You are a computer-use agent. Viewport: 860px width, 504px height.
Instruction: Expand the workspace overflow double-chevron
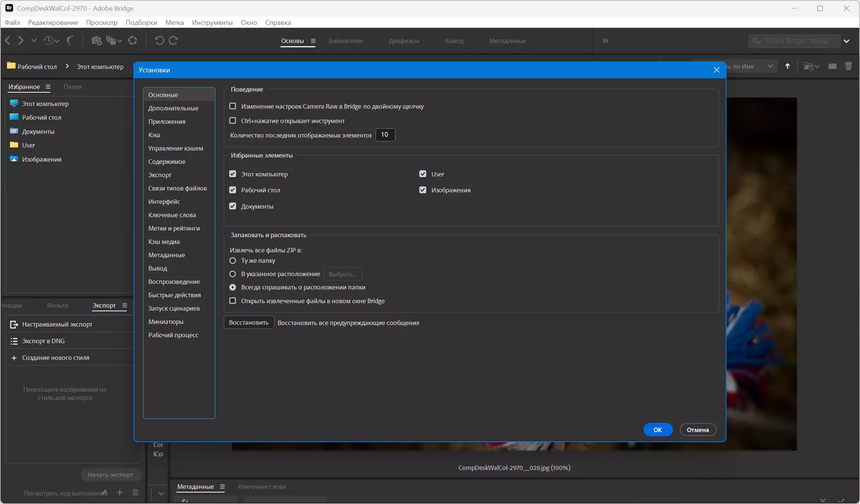point(605,41)
